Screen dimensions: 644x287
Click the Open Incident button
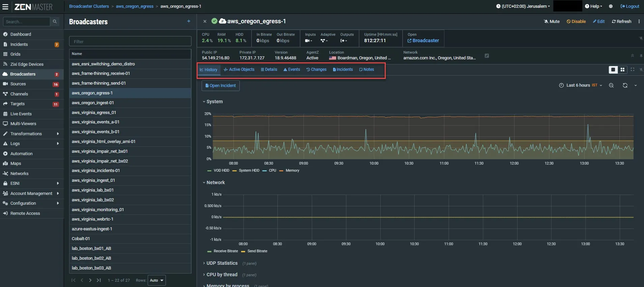[221, 86]
